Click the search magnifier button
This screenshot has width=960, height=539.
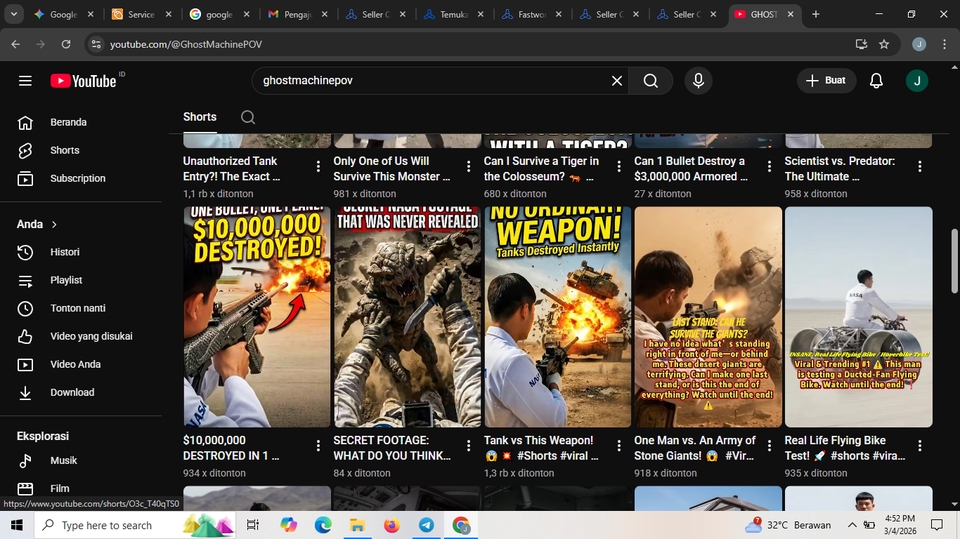(x=651, y=81)
